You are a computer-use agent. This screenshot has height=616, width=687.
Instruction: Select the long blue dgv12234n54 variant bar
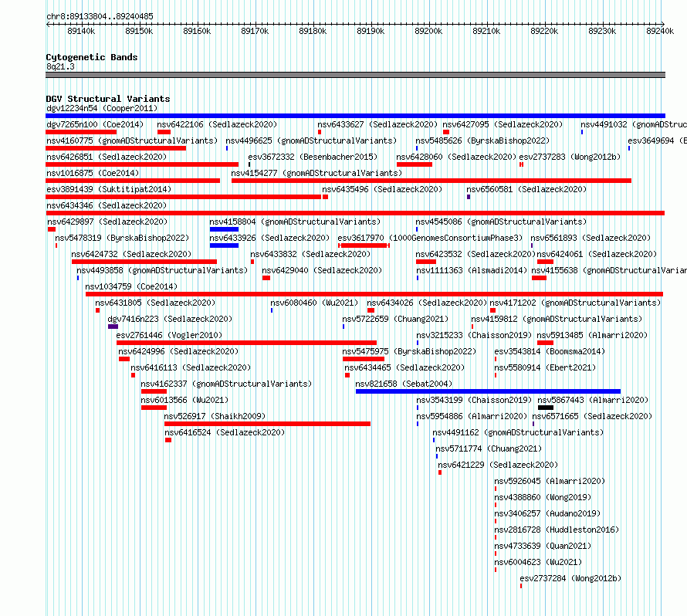pyautogui.click(x=355, y=116)
